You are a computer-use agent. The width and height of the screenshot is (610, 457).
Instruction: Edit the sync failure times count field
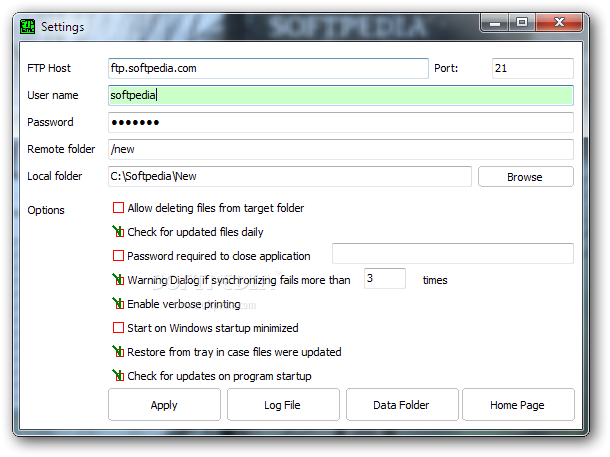(385, 278)
